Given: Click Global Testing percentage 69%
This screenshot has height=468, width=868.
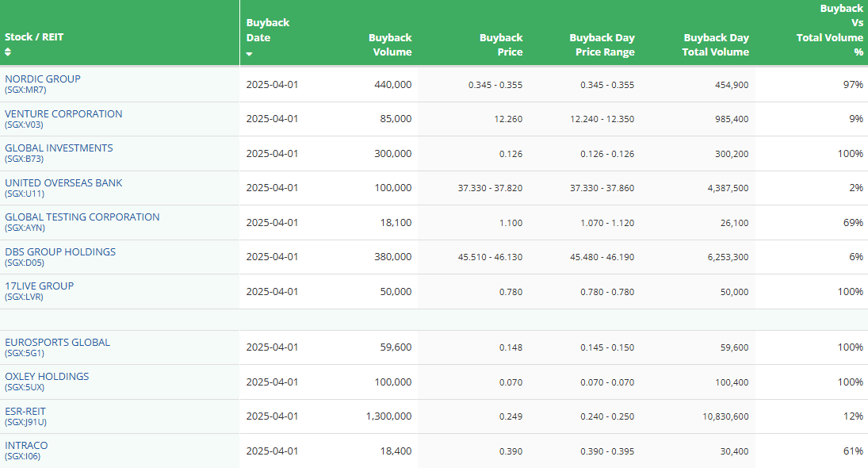Looking at the screenshot, I should (853, 223).
